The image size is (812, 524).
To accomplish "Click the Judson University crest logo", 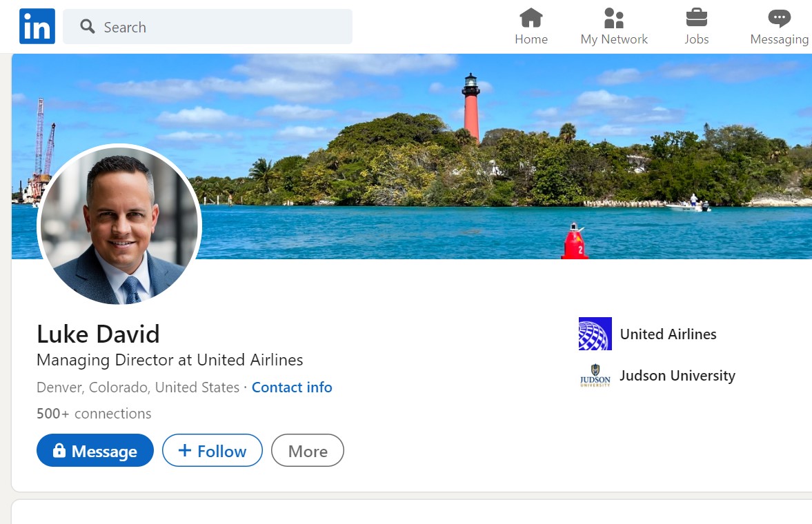I will tap(595, 376).
